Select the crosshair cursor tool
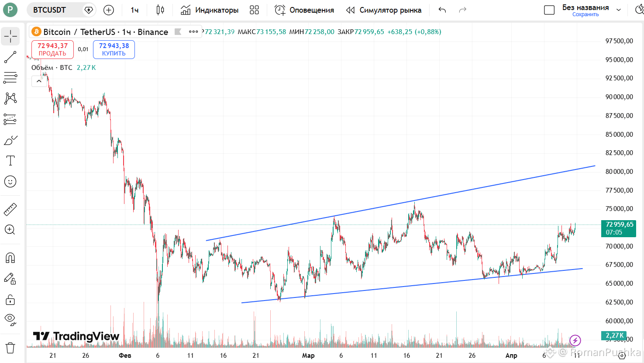 click(10, 36)
